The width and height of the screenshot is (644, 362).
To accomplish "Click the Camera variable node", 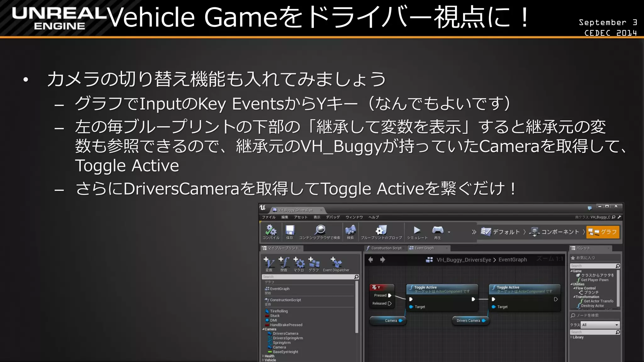I will (388, 321).
